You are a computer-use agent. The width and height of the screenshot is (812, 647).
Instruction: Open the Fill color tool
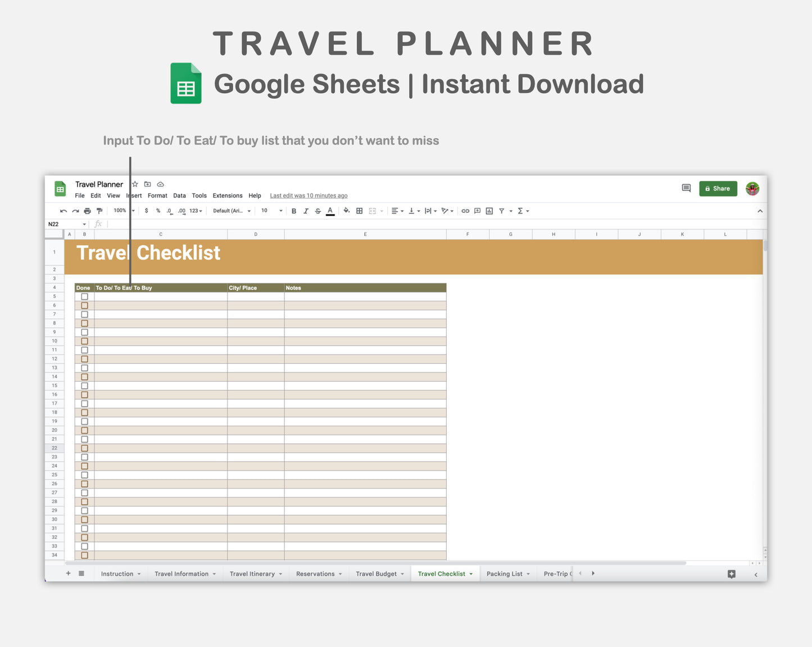[x=346, y=211]
